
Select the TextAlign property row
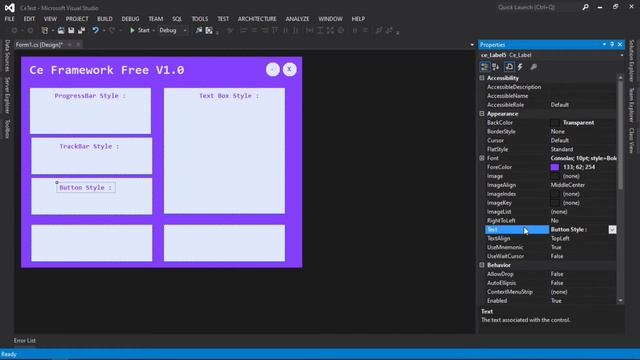click(551, 238)
